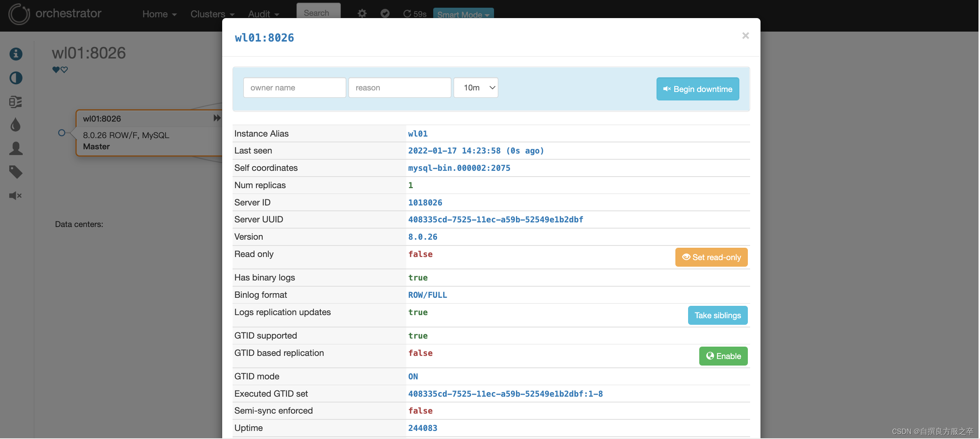The image size is (980, 439).
Task: Open the Home menu
Action: pyautogui.click(x=159, y=14)
